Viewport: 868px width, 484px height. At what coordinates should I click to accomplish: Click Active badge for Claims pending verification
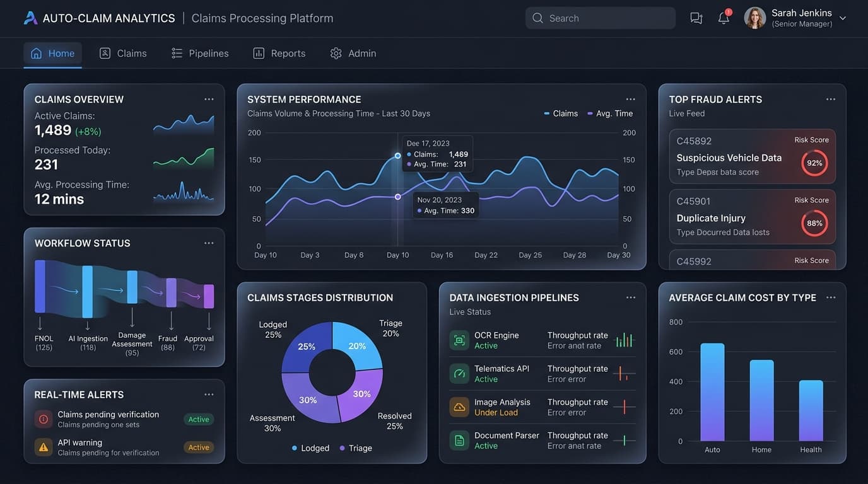(x=199, y=420)
